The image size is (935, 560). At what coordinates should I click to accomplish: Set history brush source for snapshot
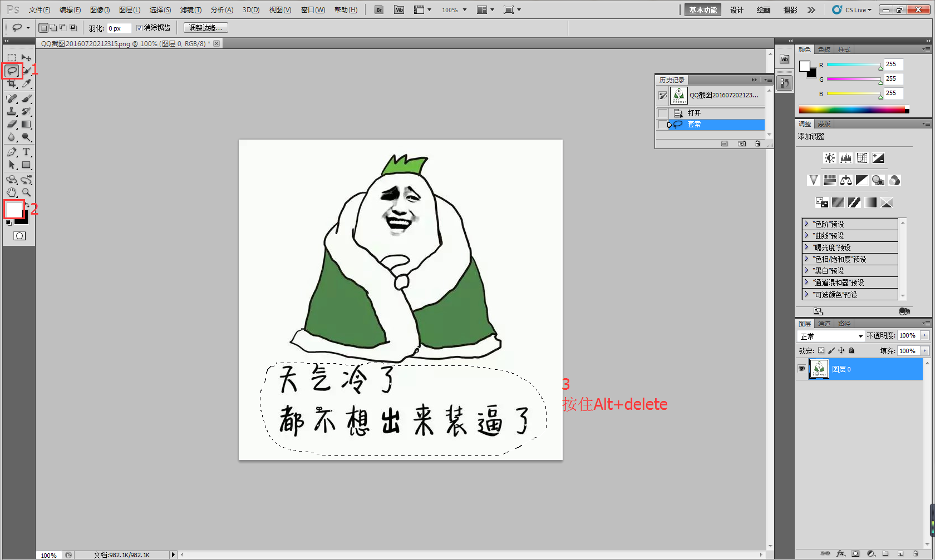coord(662,95)
